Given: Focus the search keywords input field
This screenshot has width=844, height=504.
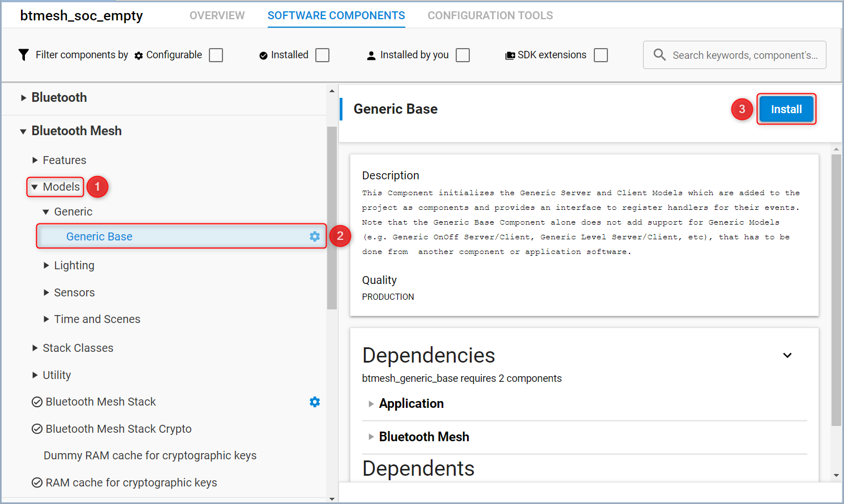Looking at the screenshot, I should pos(744,55).
